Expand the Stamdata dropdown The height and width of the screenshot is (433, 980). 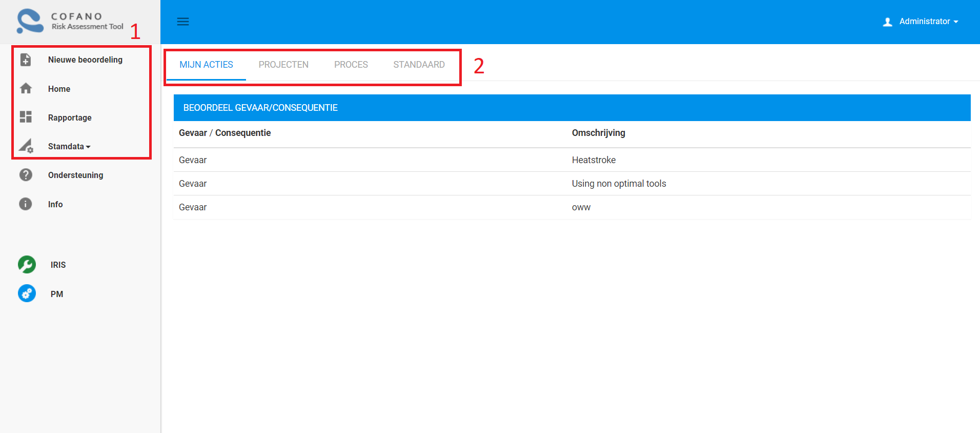coord(69,146)
